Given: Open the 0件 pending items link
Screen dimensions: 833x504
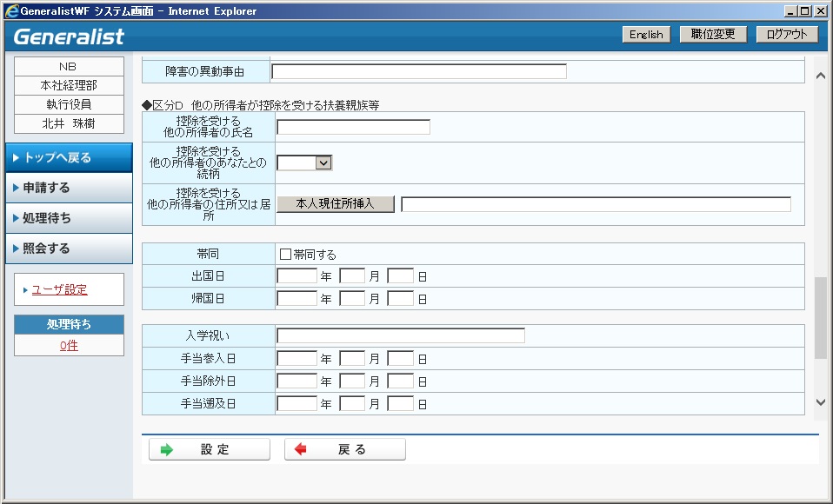Looking at the screenshot, I should (x=69, y=345).
